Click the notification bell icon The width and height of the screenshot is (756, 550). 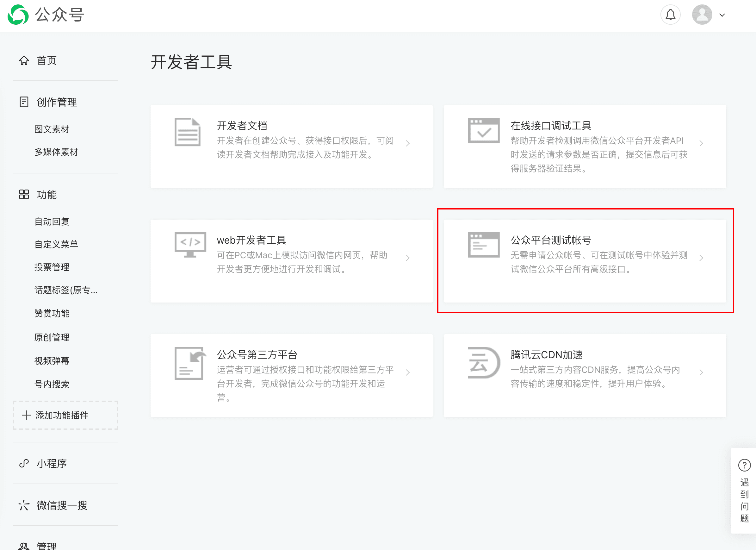pos(670,15)
